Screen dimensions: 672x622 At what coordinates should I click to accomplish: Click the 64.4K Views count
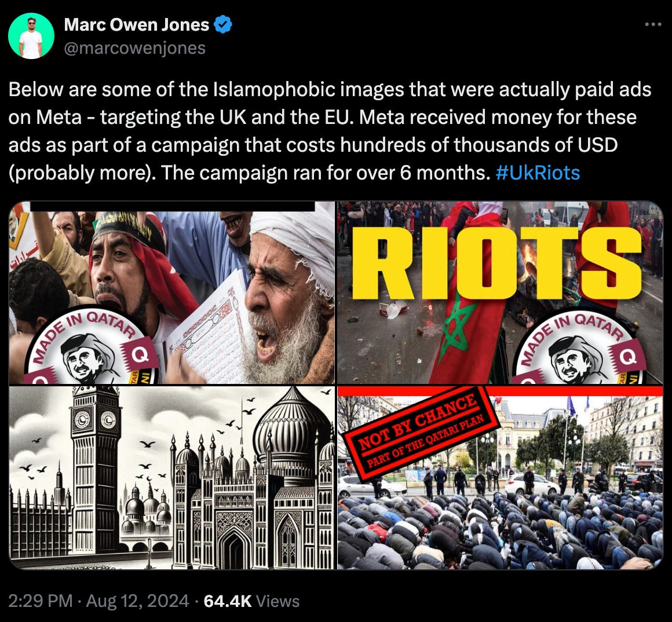(x=251, y=601)
